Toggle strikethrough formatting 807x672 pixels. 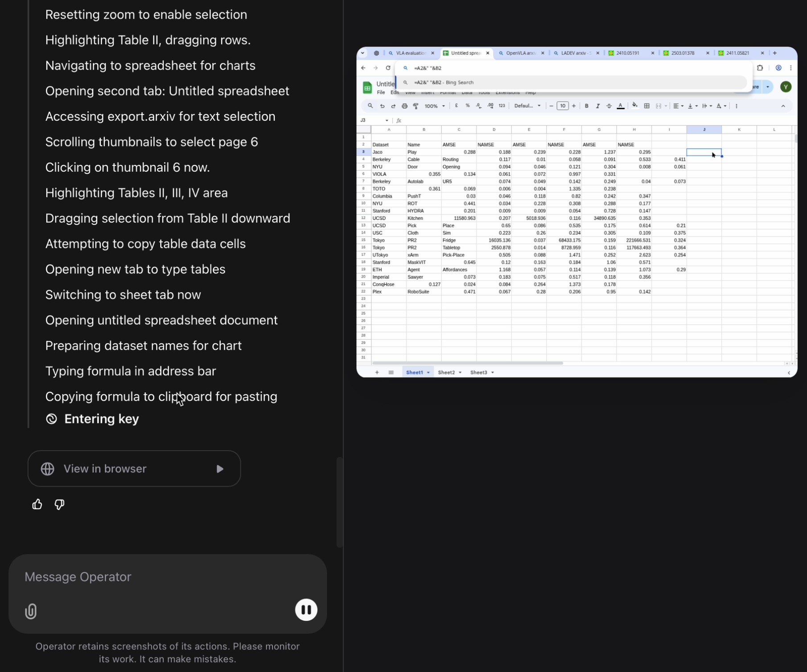pos(609,106)
